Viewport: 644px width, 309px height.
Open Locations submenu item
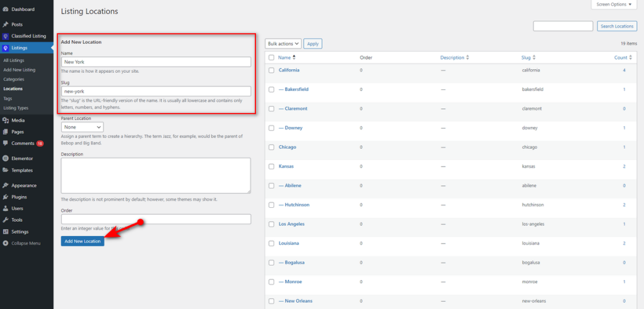13,89
